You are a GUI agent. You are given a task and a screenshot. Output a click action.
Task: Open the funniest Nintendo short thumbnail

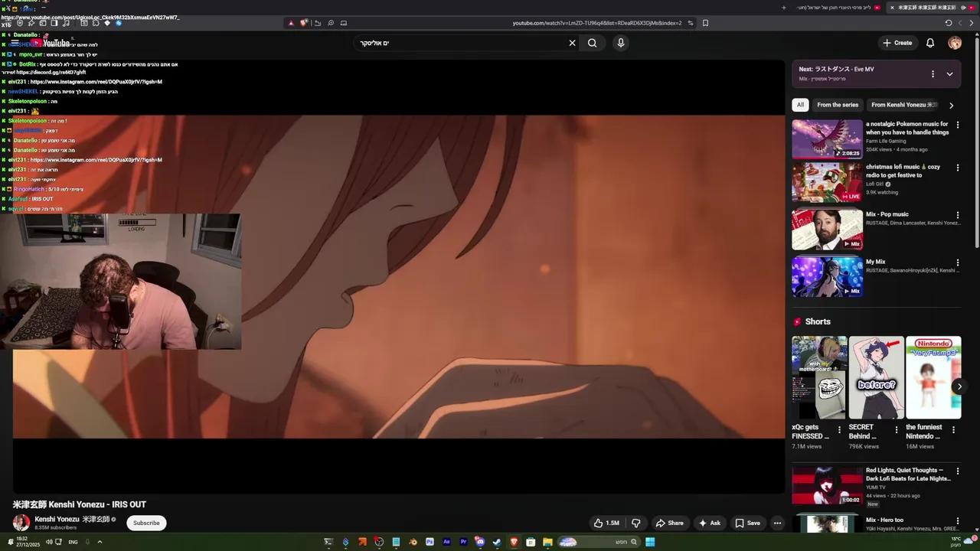pyautogui.click(x=933, y=377)
